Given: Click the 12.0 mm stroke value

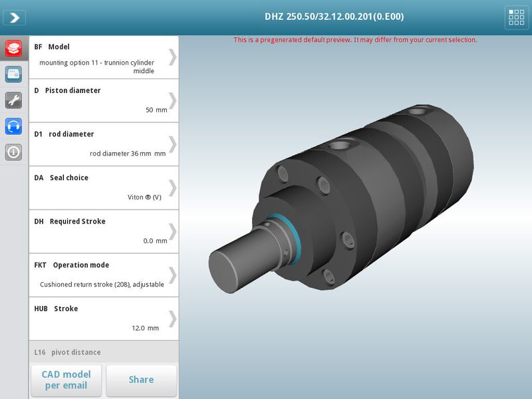Looking at the screenshot, I should (154, 327).
